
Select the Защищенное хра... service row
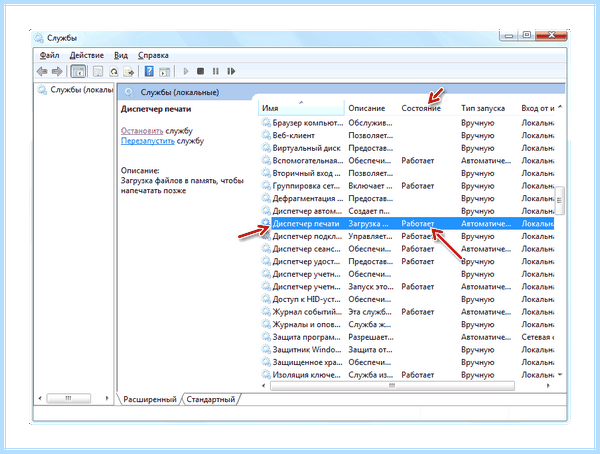click(x=408, y=363)
